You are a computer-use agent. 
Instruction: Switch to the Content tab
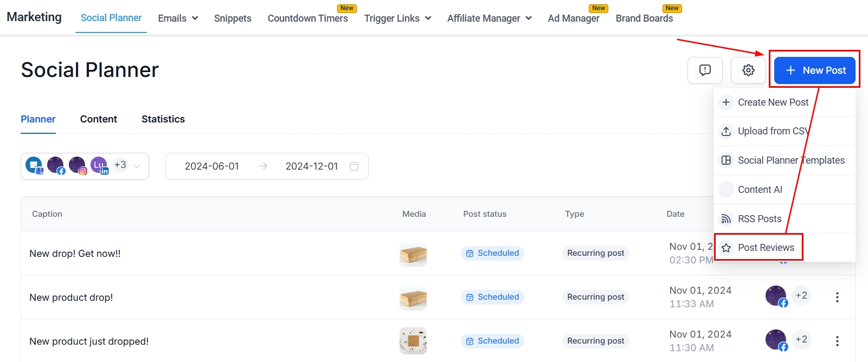point(98,119)
